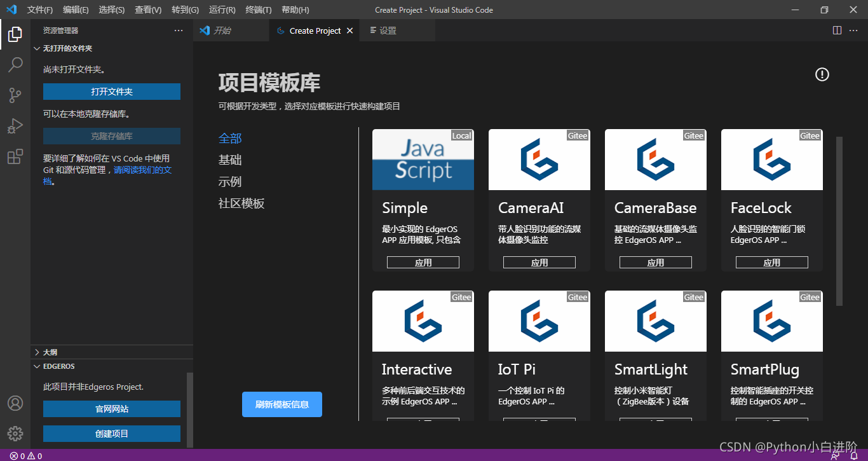This screenshot has width=868, height=461.
Task: Select the IoT Pi template logo
Action: pos(539,321)
